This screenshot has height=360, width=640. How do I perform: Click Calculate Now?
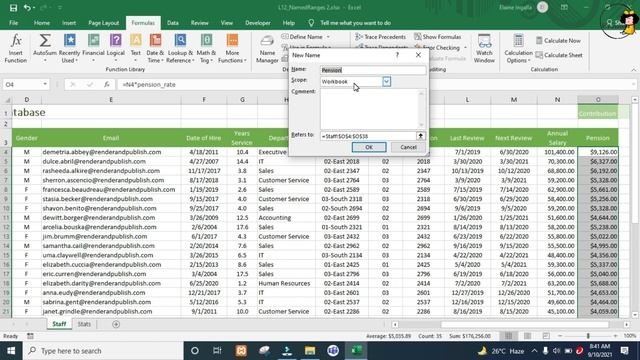[558, 40]
